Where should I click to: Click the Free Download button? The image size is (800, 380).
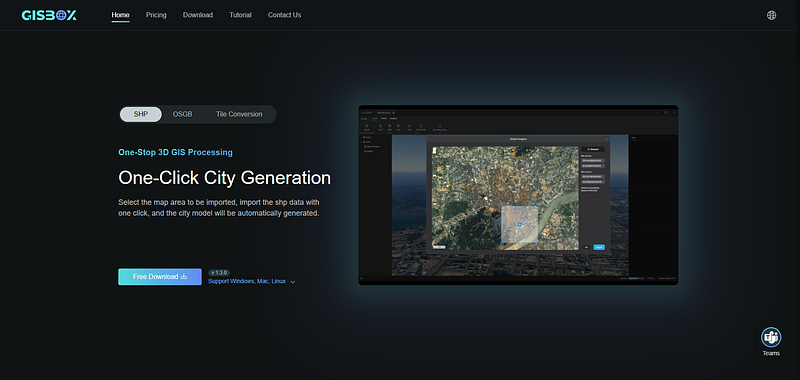[160, 276]
